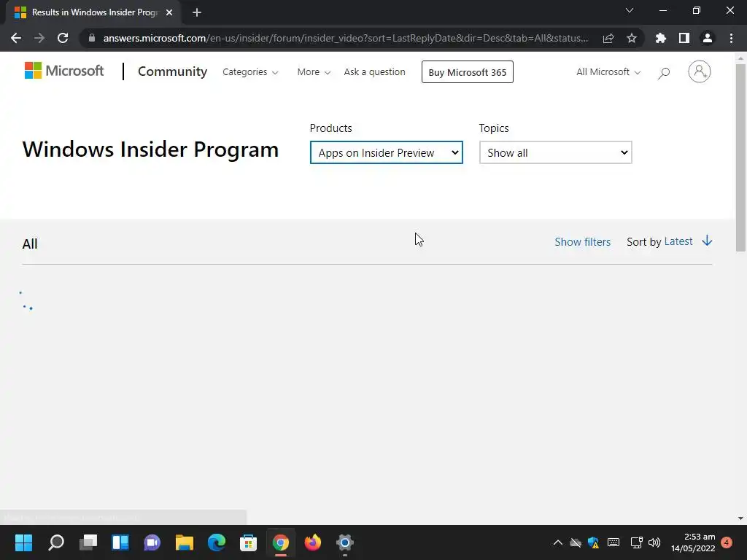Show hidden system tray icons
747x560 pixels.
click(558, 542)
